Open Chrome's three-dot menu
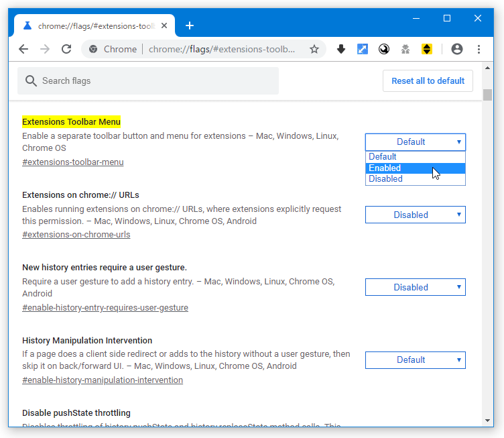The image size is (504, 438). click(479, 49)
